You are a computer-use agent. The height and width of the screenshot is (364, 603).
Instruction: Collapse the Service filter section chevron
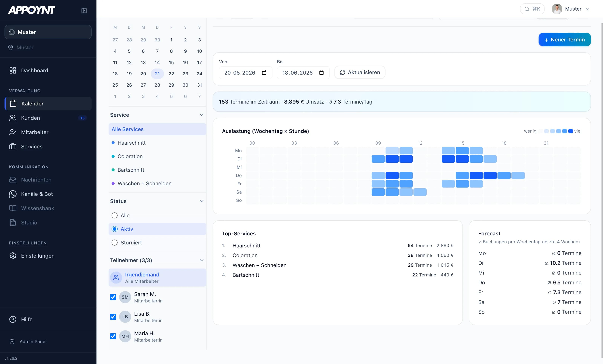tap(201, 115)
